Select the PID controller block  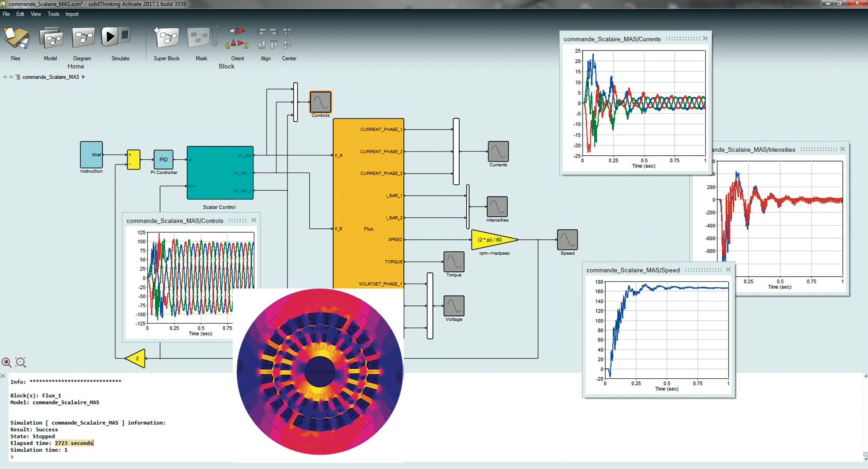tap(163, 159)
